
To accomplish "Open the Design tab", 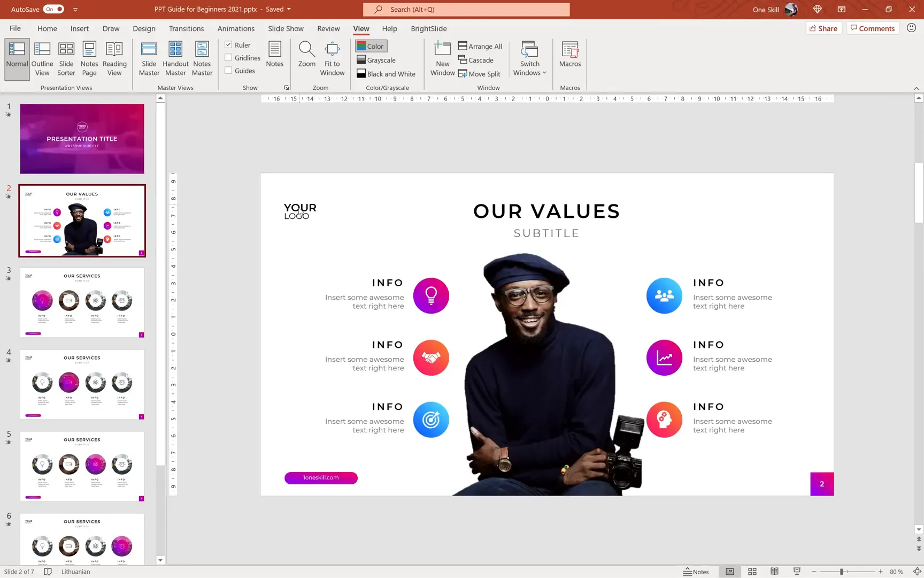I will tap(144, 28).
